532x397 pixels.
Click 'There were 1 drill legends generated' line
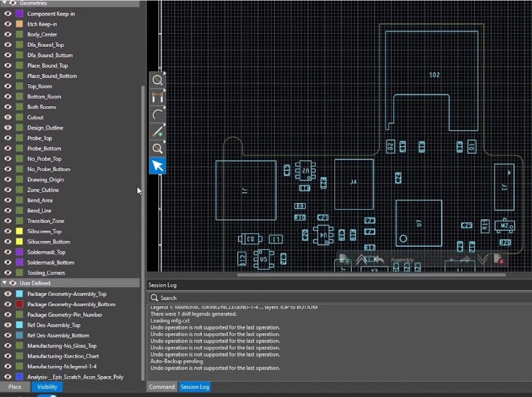click(x=194, y=314)
